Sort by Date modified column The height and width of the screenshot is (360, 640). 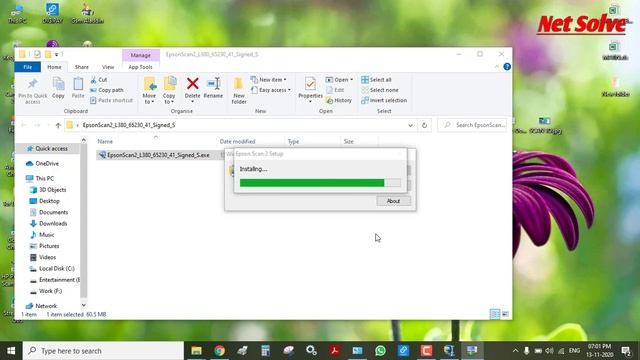point(238,142)
